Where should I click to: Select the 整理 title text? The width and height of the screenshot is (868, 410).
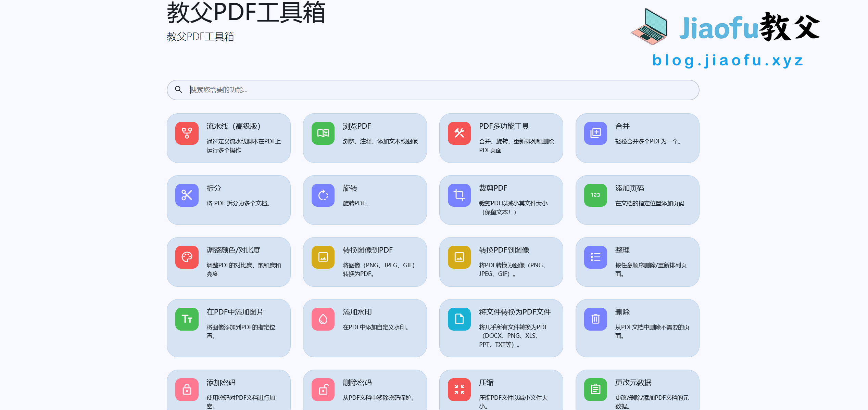coord(622,250)
